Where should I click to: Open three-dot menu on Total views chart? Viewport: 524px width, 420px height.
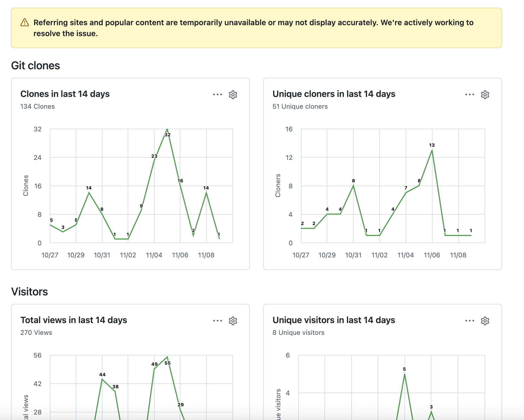click(x=218, y=321)
